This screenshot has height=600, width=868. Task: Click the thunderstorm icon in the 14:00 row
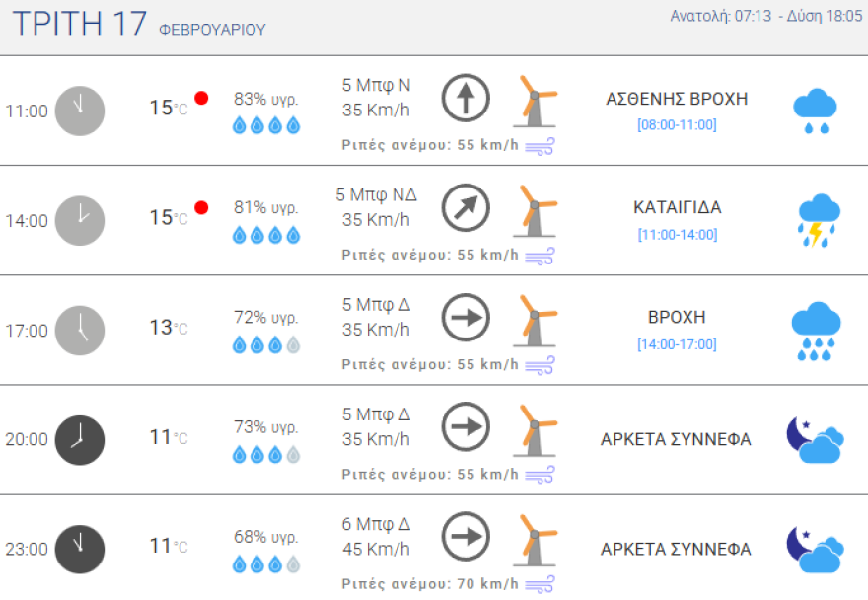(x=818, y=220)
